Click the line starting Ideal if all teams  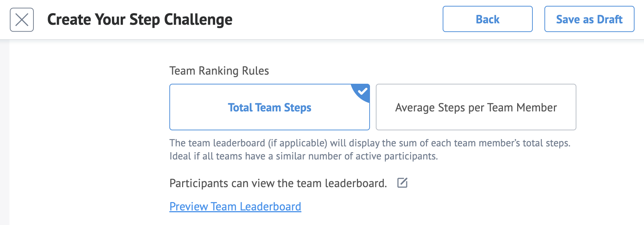(303, 156)
